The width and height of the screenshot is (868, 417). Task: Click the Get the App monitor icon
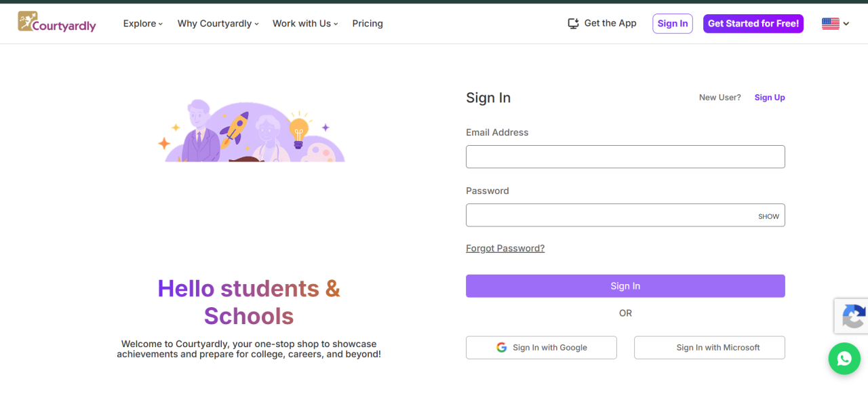click(573, 23)
